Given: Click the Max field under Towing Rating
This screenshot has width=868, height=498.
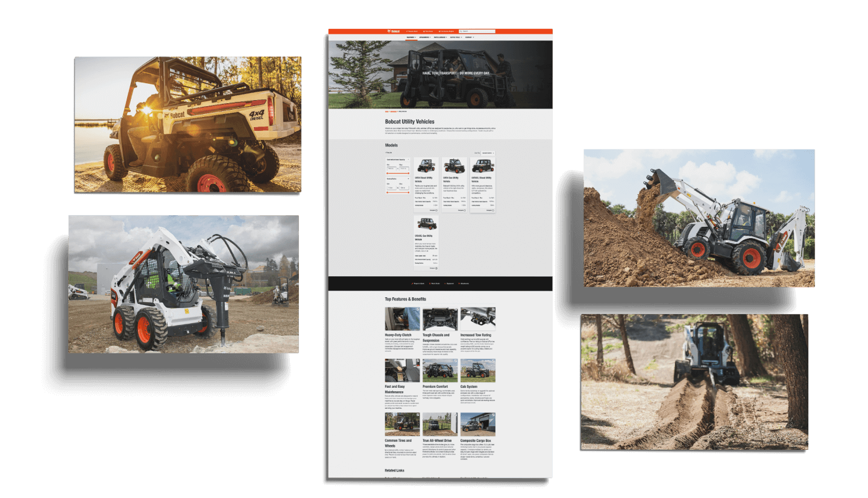Looking at the screenshot, I should [x=404, y=188].
